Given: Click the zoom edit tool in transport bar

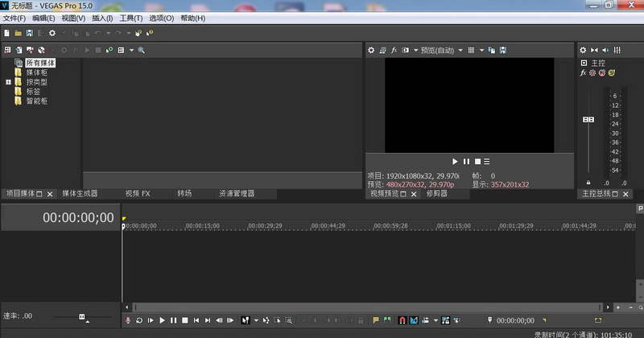Looking at the screenshot, I should point(289,320).
